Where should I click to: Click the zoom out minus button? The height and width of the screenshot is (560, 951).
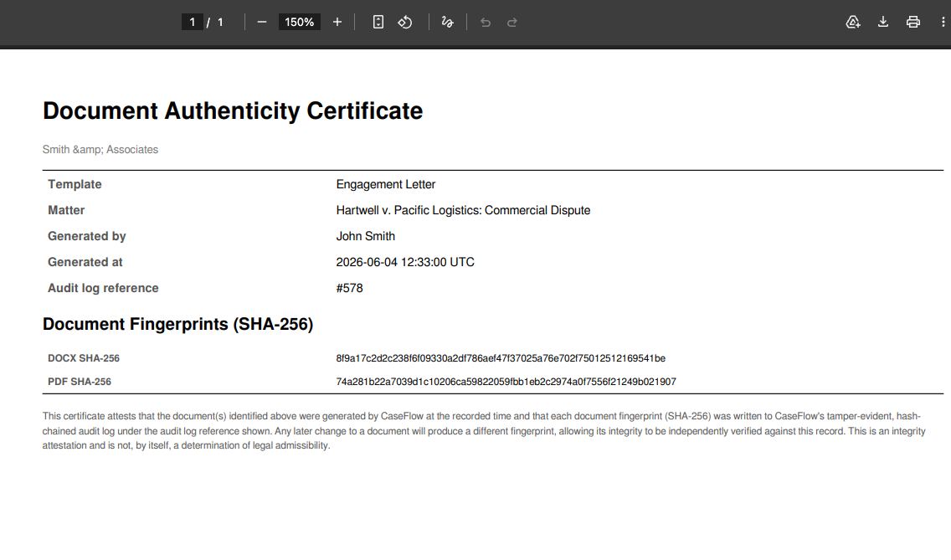[262, 23]
